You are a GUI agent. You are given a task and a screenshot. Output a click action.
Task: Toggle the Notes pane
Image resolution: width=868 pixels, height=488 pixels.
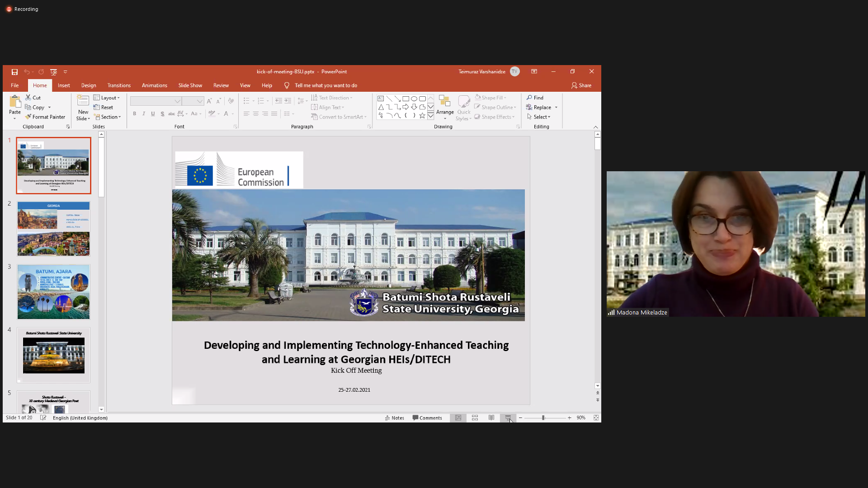coord(394,418)
